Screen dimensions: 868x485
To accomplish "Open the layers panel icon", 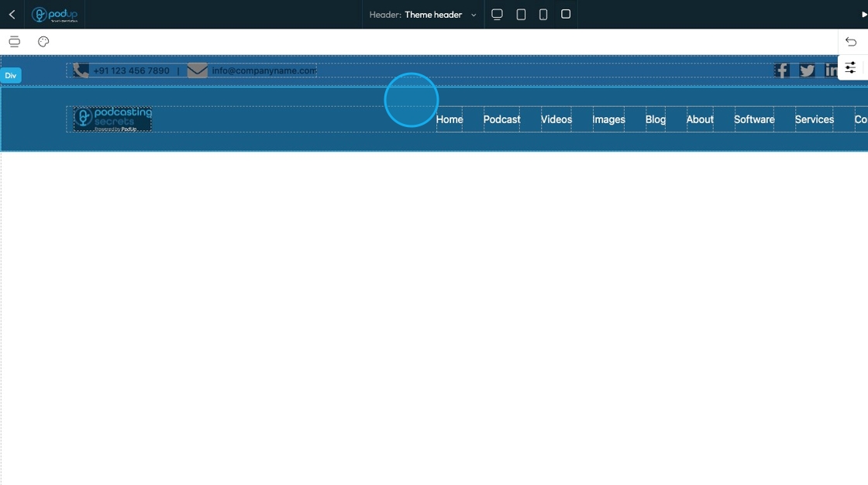I will (x=15, y=42).
